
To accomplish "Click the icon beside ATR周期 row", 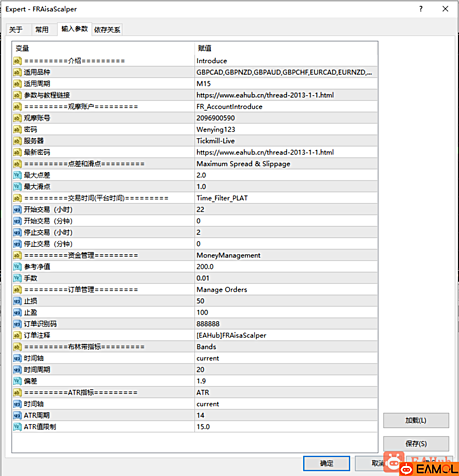I will tap(17, 416).
